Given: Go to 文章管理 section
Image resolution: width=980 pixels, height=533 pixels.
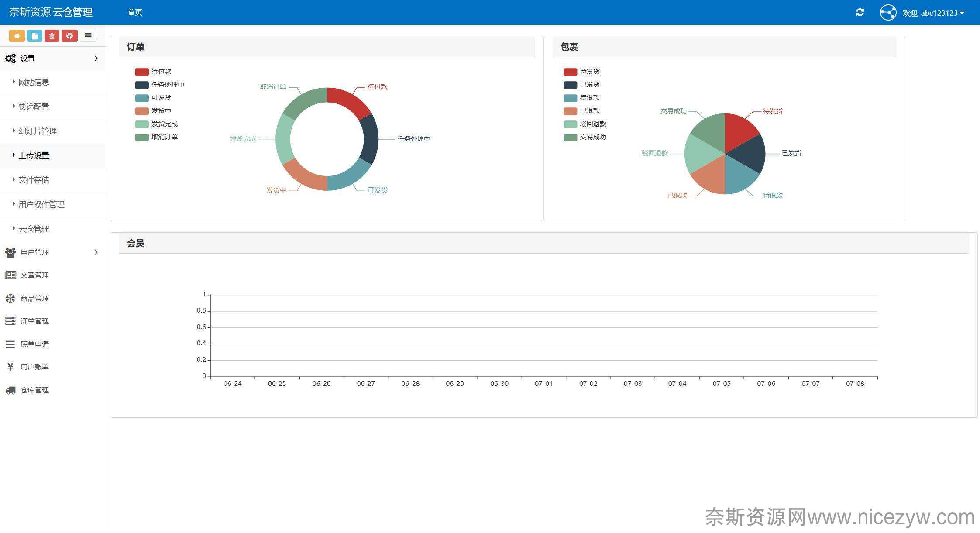Looking at the screenshot, I should pyautogui.click(x=53, y=275).
